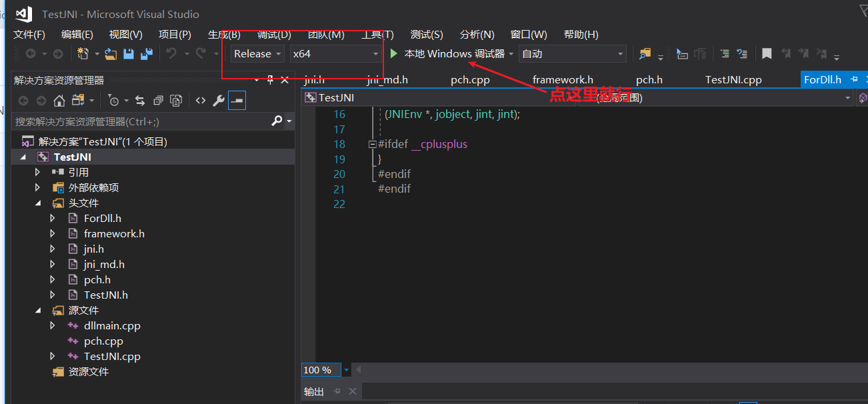Save the current file with the single floppy disk icon
Viewport: 868px width, 404px height.
[129, 54]
